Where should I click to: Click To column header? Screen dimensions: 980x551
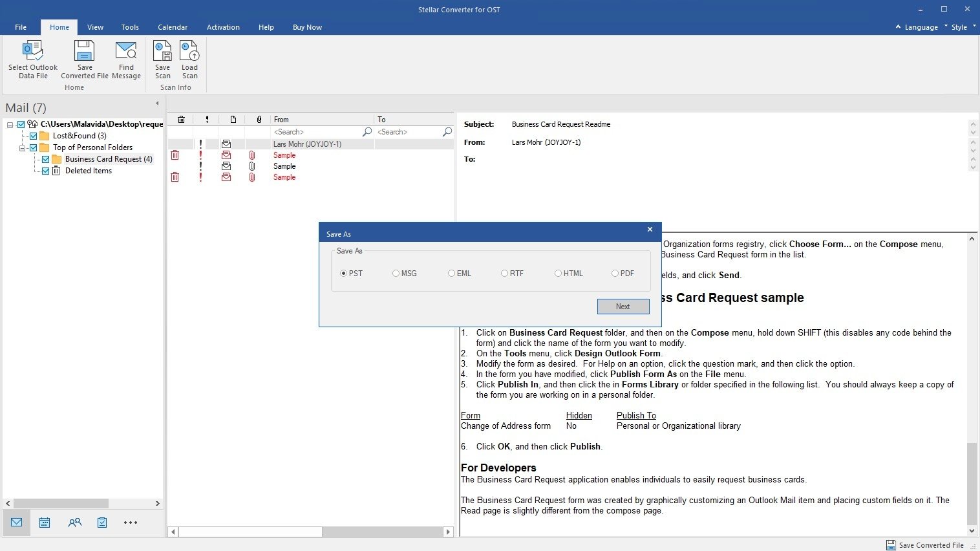click(x=414, y=120)
